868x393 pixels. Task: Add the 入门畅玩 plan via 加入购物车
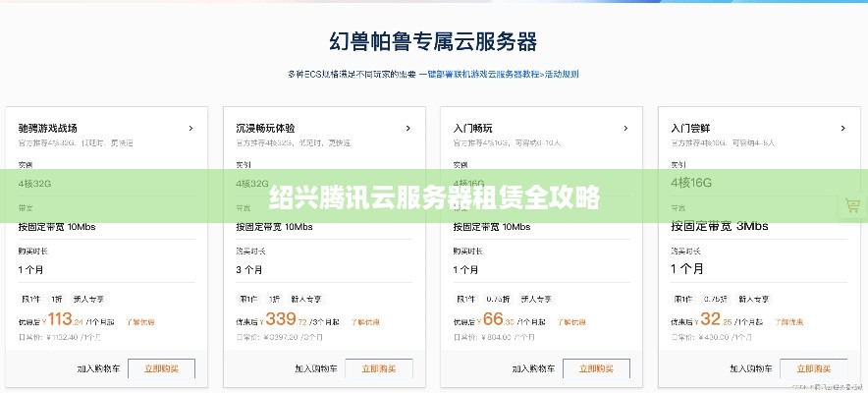[534, 368]
